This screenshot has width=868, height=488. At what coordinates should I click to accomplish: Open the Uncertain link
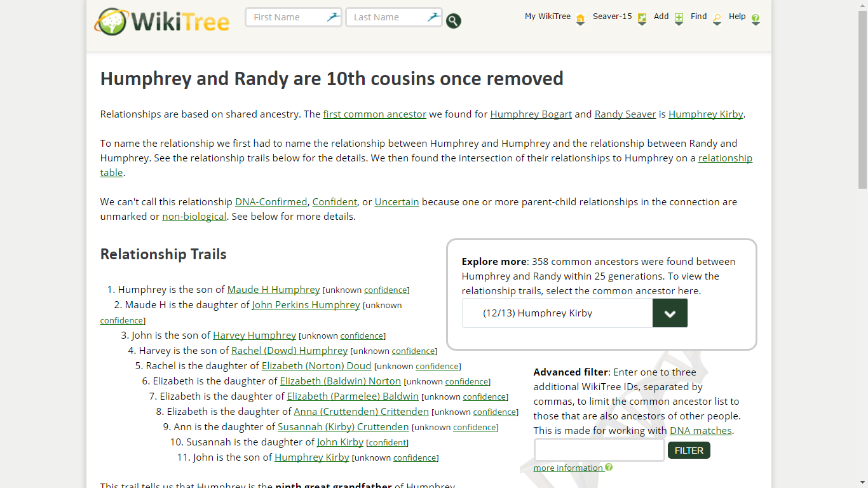click(397, 202)
